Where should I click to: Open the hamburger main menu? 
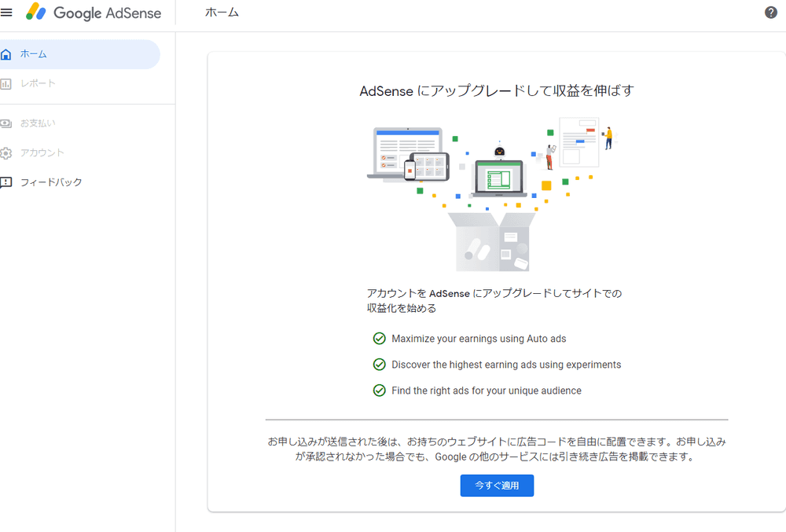(x=6, y=13)
